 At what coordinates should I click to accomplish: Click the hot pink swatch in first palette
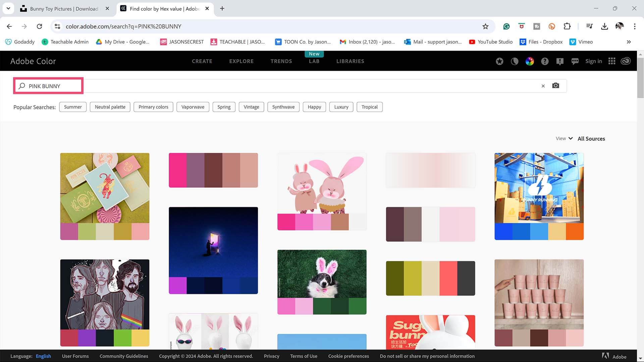[x=178, y=170]
